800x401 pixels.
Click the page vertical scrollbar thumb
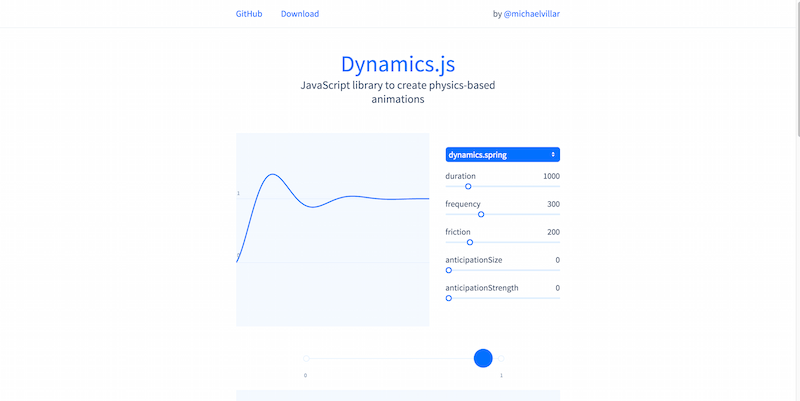pos(797,69)
